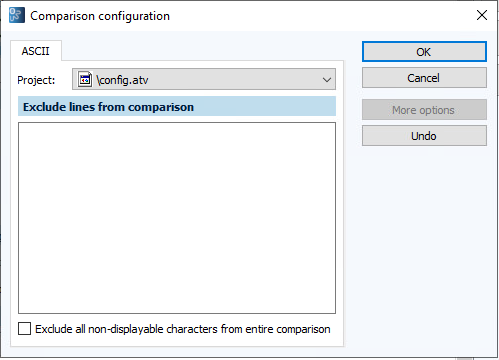Click the blank tab strip right of ASCII
Viewport: 499px width, 360px height.
[x=202, y=50]
